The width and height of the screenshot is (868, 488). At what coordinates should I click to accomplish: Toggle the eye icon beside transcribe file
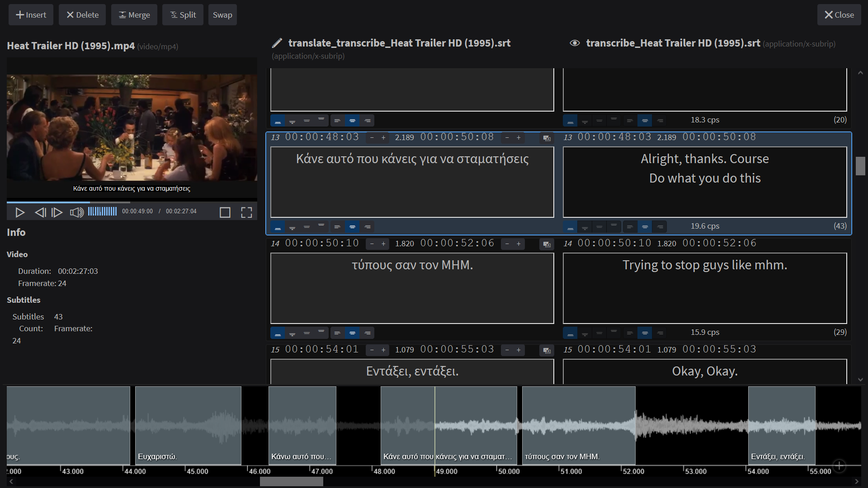pos(575,43)
